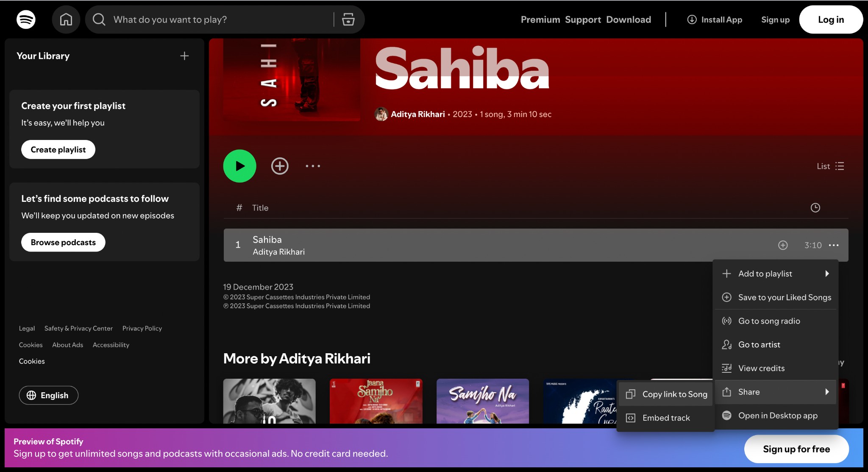The image size is (868, 472).
Task: Click Aditya Rikhari under track title
Action: (x=278, y=252)
